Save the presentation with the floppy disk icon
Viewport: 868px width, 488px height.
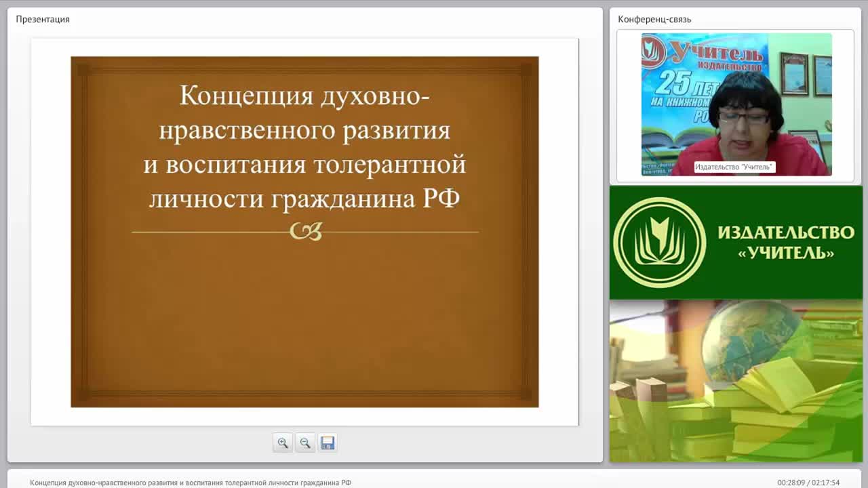[328, 443]
